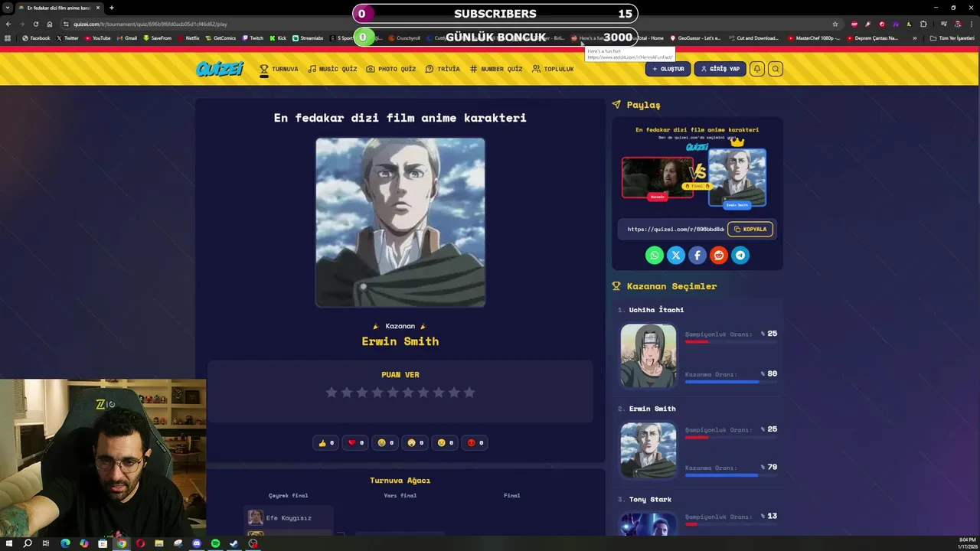This screenshot has height=551, width=980.
Task: Click the Tony Stark entry title
Action: pyautogui.click(x=650, y=500)
